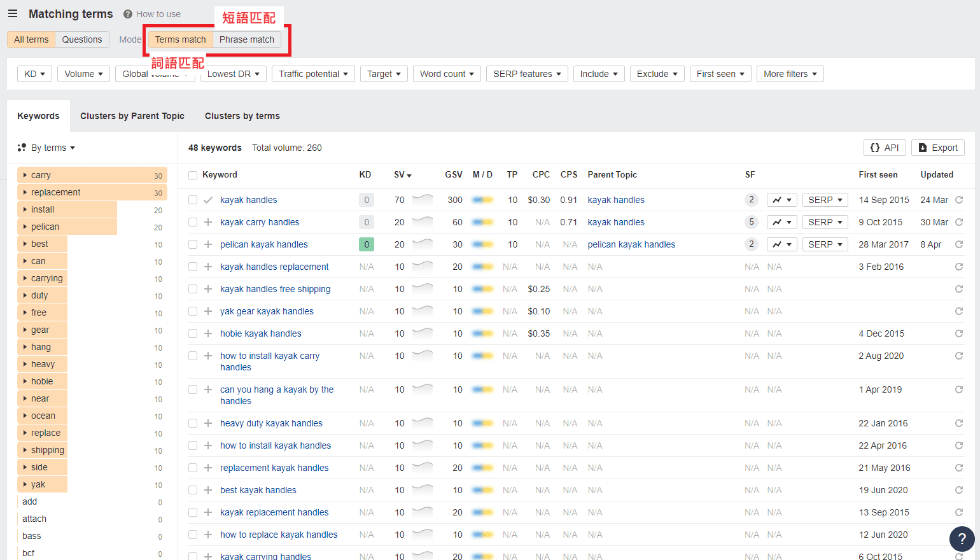Open the Volume filter dropdown
Image resolution: width=980 pixels, height=560 pixels.
click(83, 74)
